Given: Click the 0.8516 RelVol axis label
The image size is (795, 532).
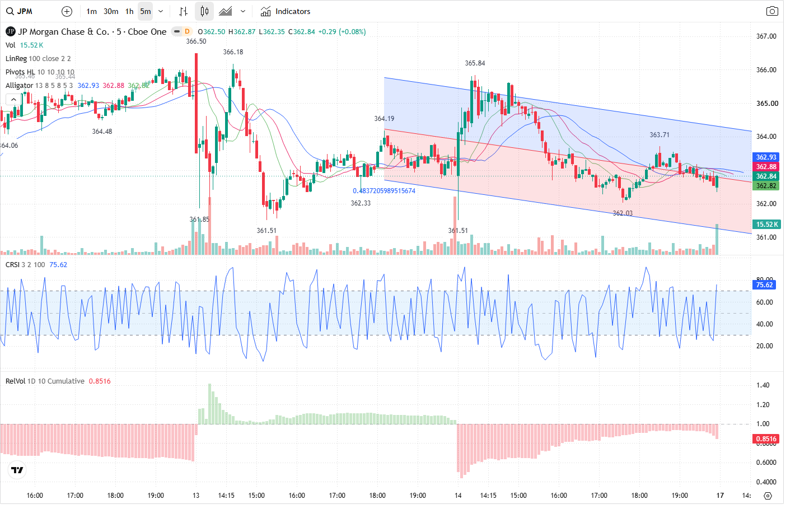Looking at the screenshot, I should (x=766, y=439).
